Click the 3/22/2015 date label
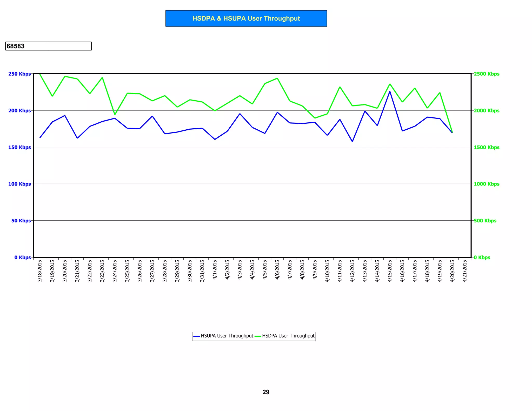The width and height of the screenshot is (532, 411). 90,271
